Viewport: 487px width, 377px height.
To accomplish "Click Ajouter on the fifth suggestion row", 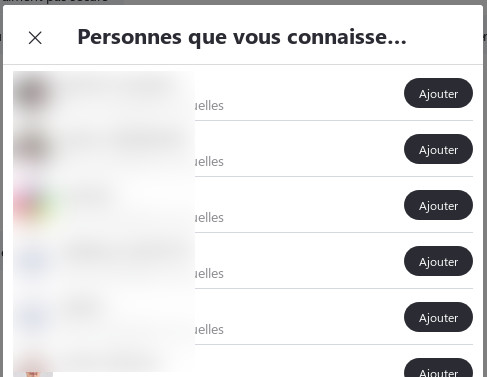I will pos(438,317).
